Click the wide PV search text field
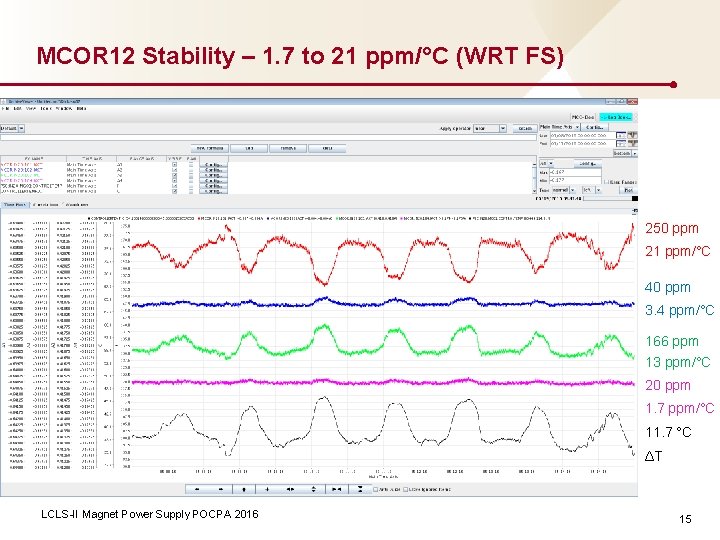720x540 pixels. pos(269,137)
